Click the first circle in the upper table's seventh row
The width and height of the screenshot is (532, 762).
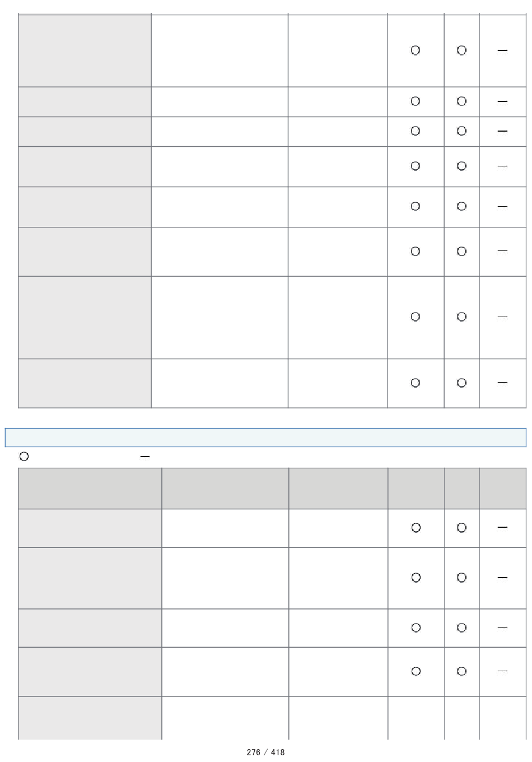point(416,317)
